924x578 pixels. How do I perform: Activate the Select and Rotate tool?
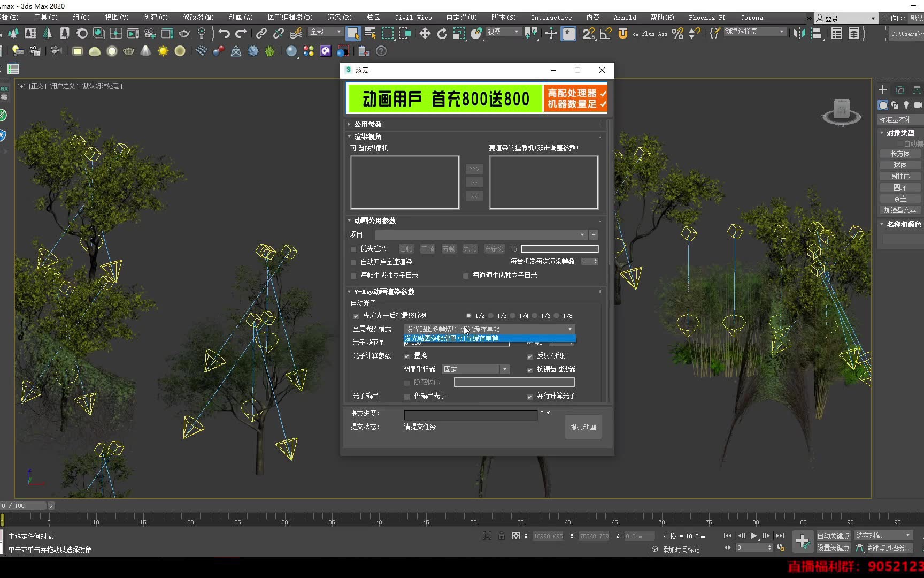(x=442, y=34)
